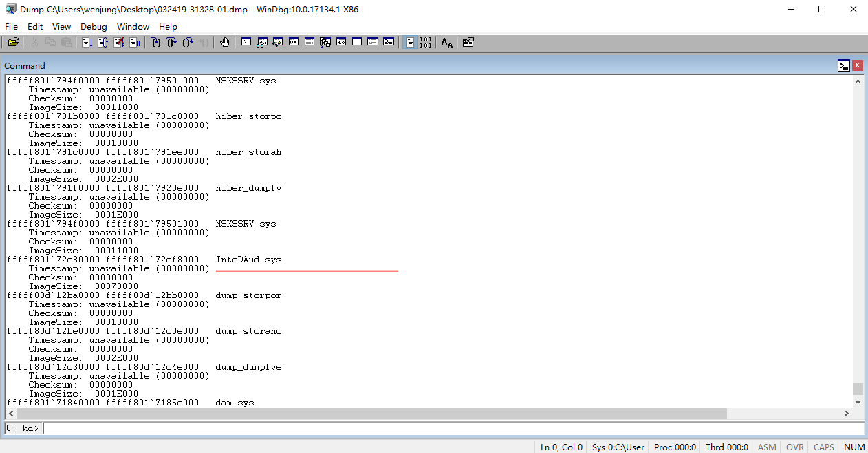Open the Watch window icon
Image resolution: width=868 pixels, height=453 pixels.
pos(262,43)
